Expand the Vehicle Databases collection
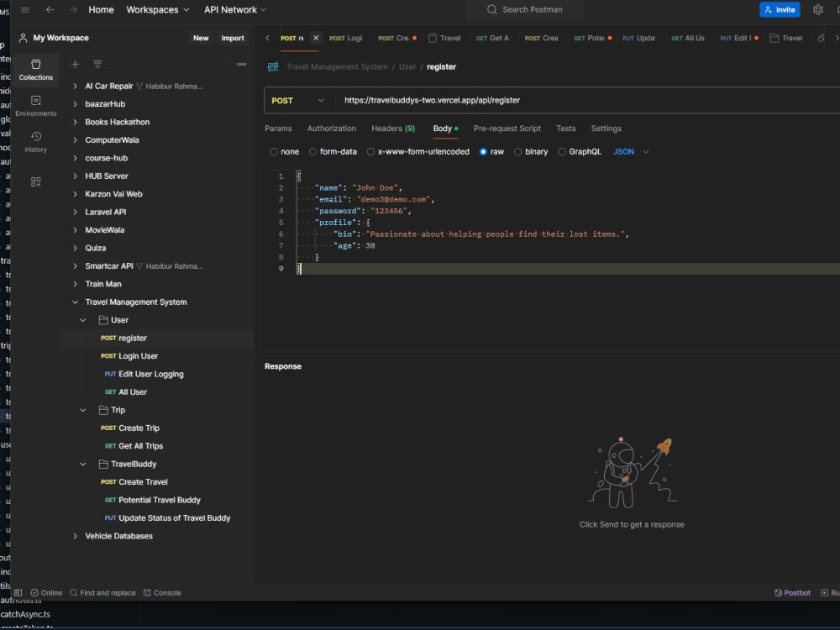 75,536
